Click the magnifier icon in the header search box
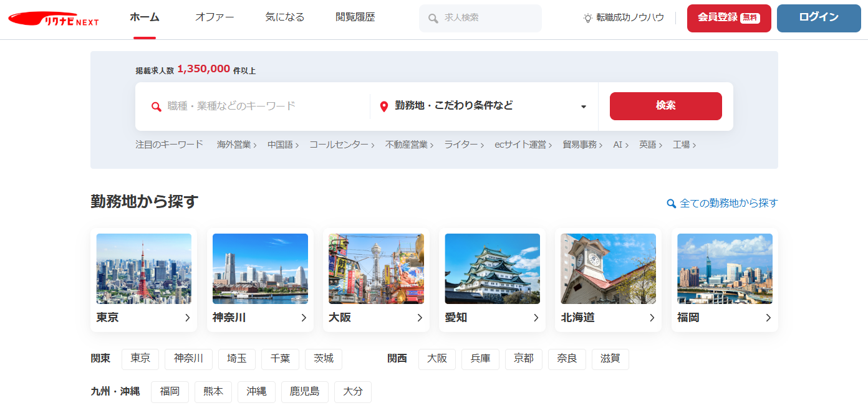The width and height of the screenshot is (868, 413). [x=433, y=19]
